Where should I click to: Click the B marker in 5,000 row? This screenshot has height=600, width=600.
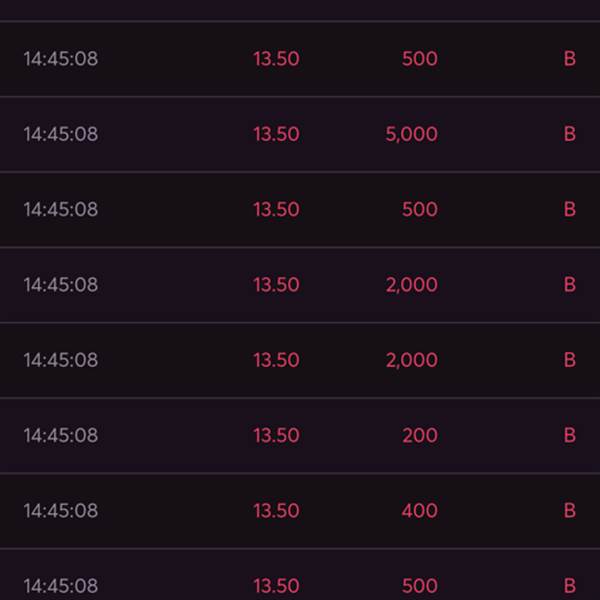tap(570, 134)
